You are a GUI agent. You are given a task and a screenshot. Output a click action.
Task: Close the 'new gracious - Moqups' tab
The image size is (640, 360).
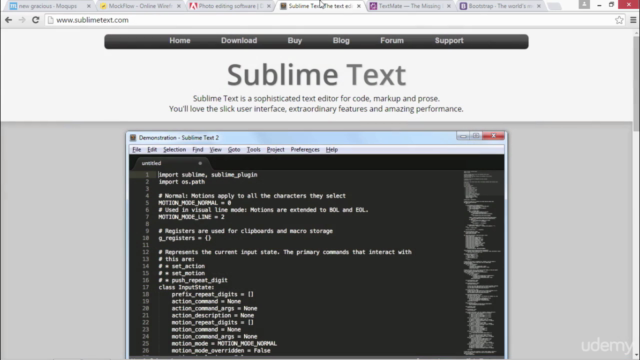click(89, 6)
